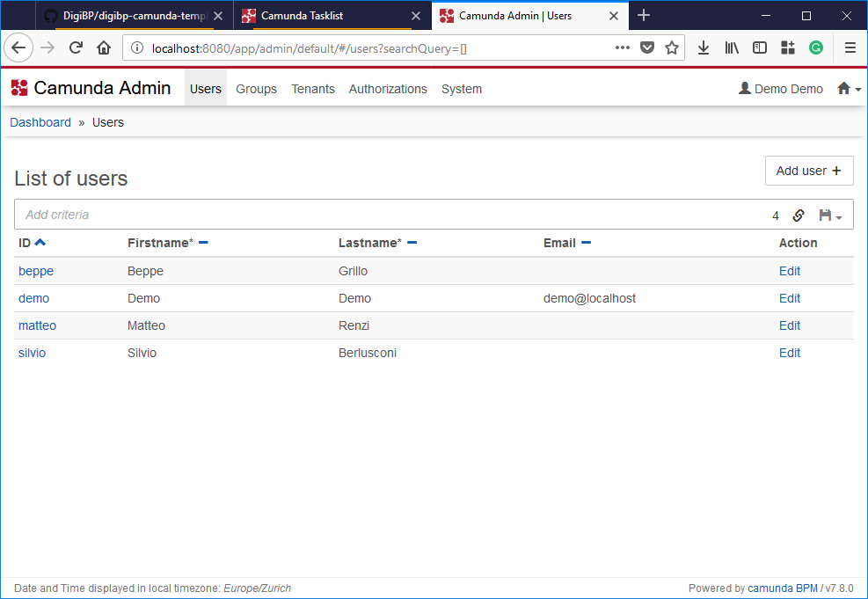The height and width of the screenshot is (599, 868).
Task: Save page to Pocket icon
Action: pos(647,47)
